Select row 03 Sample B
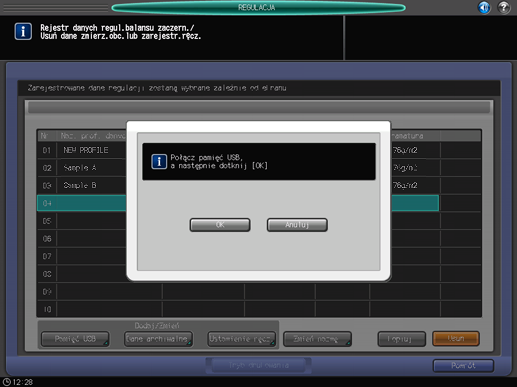 (x=259, y=186)
